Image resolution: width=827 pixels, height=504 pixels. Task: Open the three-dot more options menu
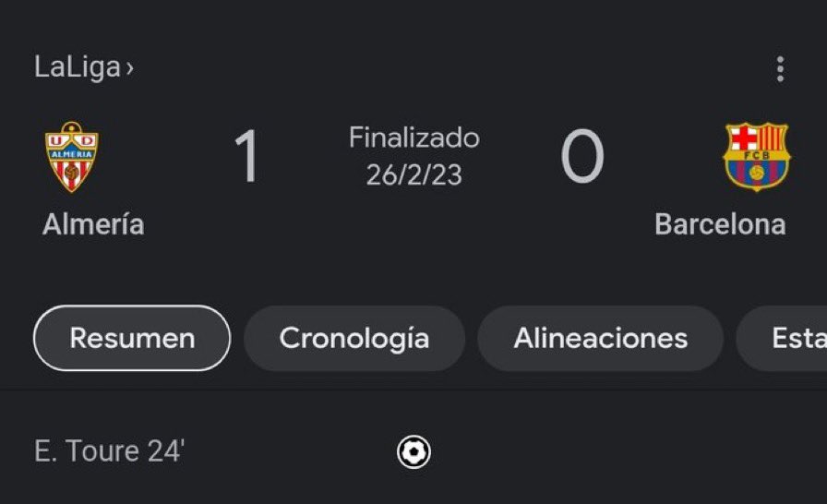pos(780,69)
